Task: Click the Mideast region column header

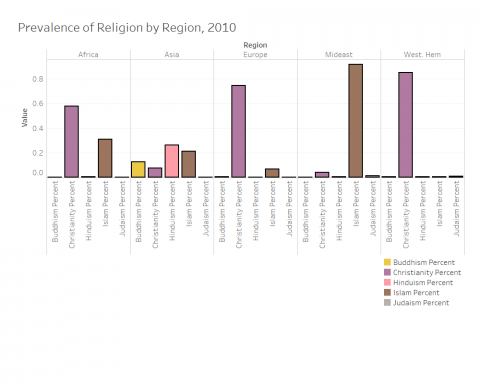Action: point(339,55)
